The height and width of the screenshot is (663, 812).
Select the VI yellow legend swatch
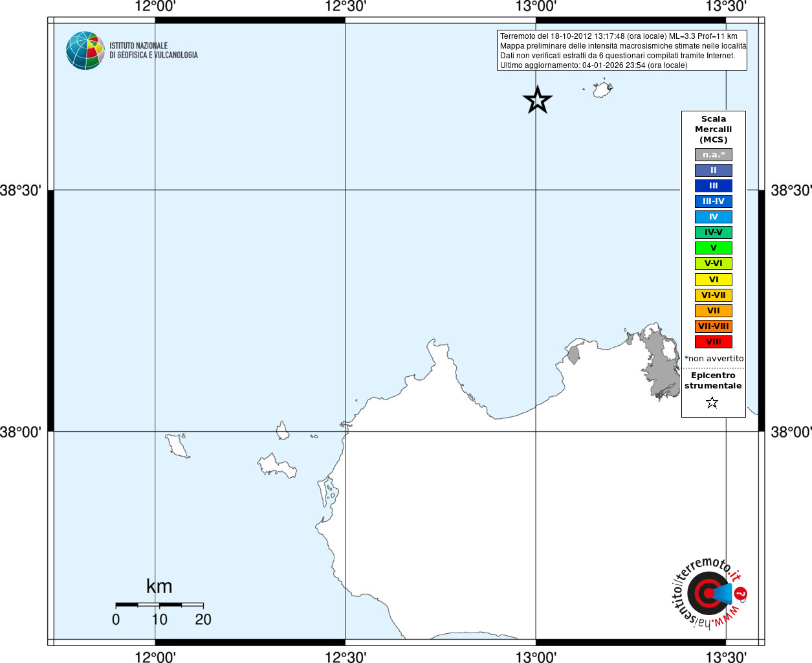tap(714, 280)
